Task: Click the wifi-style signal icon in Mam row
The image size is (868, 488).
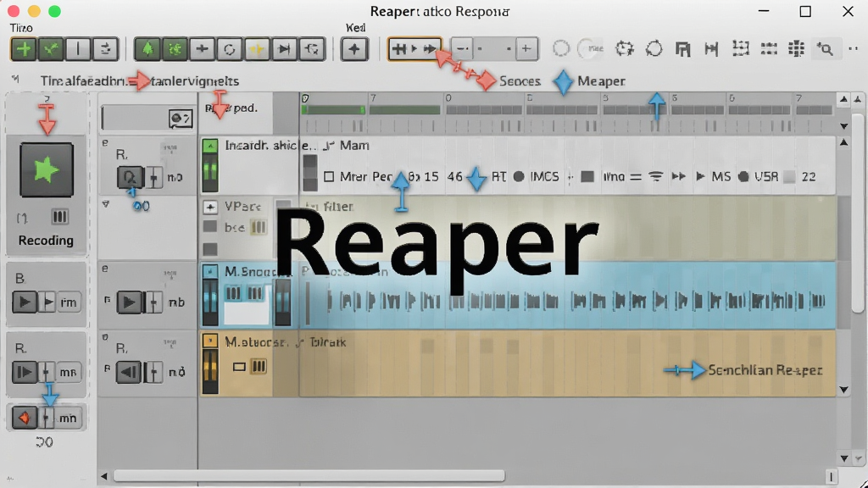Action: pos(656,176)
